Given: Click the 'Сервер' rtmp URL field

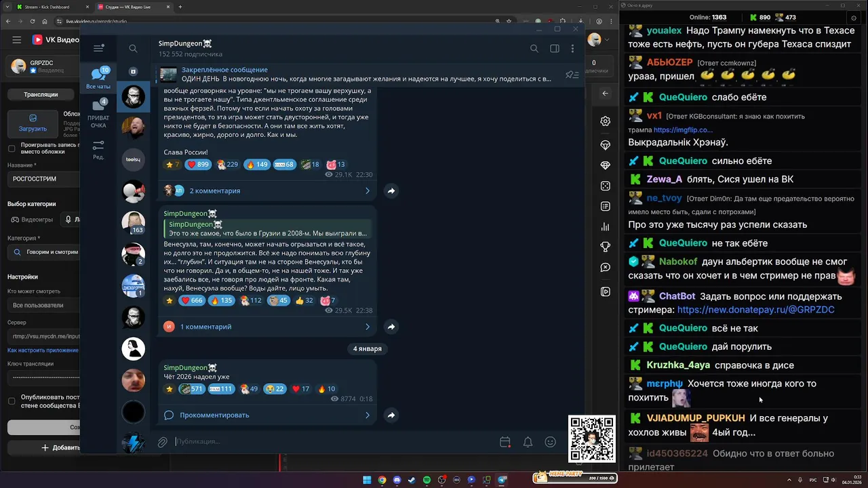Looking at the screenshot, I should coord(43,336).
